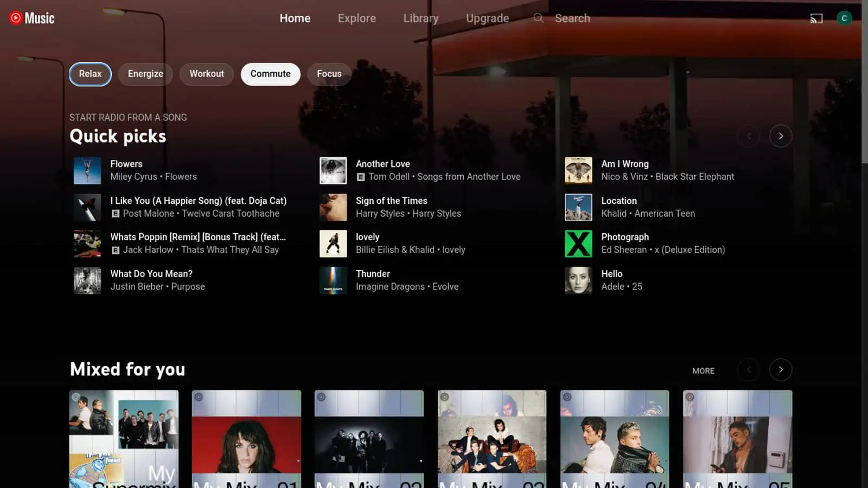Screen dimensions: 868x488
Task: Toggle the Relax mood chip
Action: pos(90,74)
